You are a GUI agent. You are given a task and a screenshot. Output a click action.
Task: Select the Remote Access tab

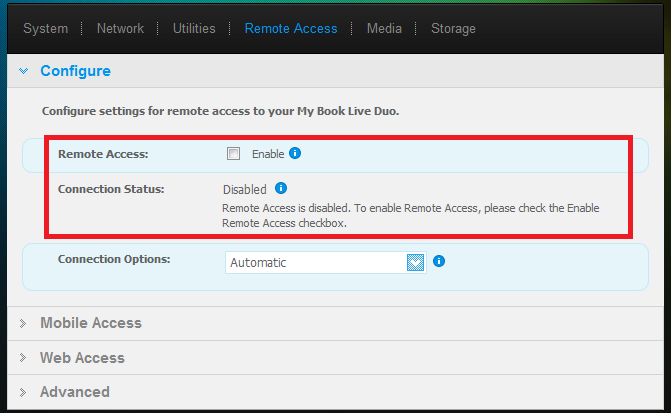tap(291, 28)
